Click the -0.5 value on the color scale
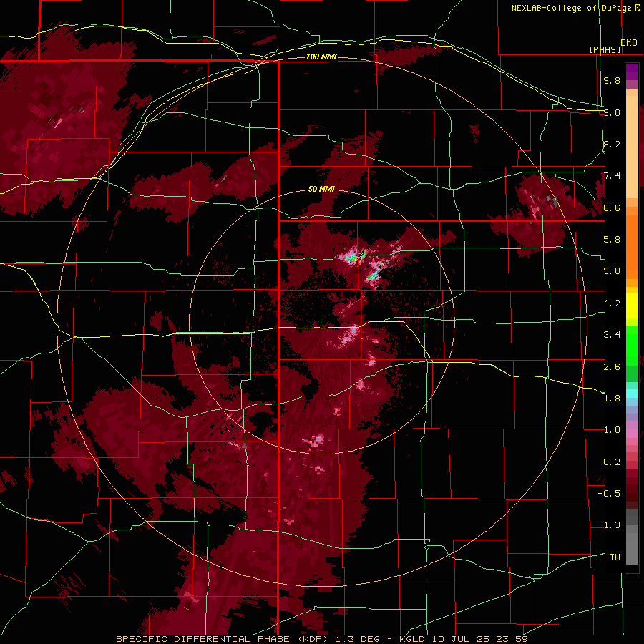This screenshot has height=644, width=644. [609, 493]
